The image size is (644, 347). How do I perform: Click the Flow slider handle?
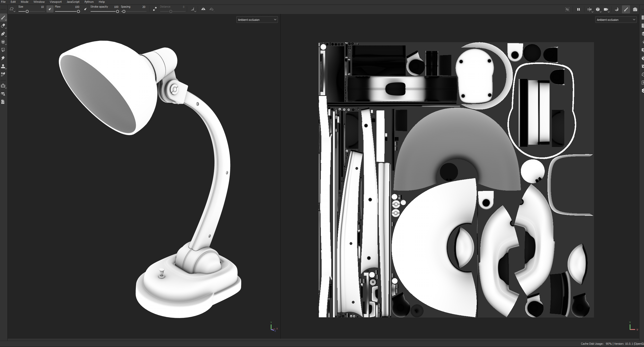click(78, 11)
